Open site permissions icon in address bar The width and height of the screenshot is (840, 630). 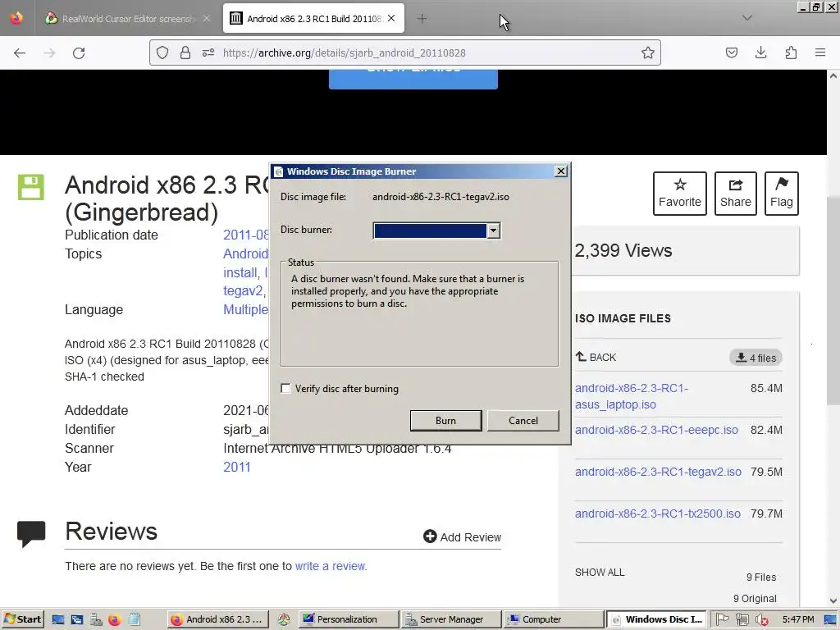tap(208, 52)
